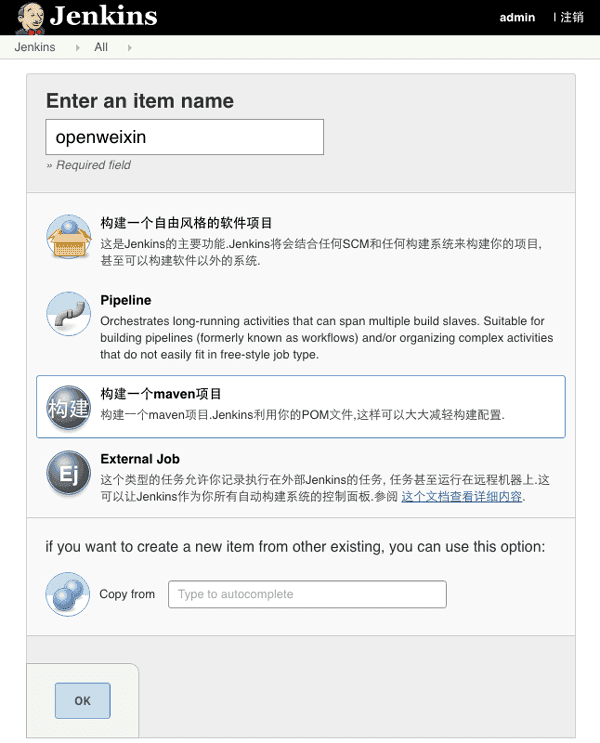Select the External Job Ej icon
600x743 pixels.
pos(69,472)
